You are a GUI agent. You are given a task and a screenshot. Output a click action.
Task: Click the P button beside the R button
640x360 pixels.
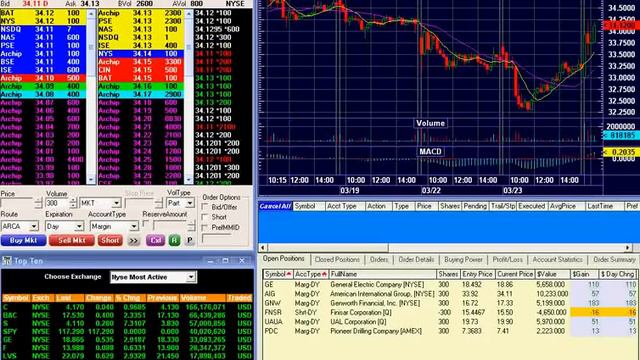[190, 241]
